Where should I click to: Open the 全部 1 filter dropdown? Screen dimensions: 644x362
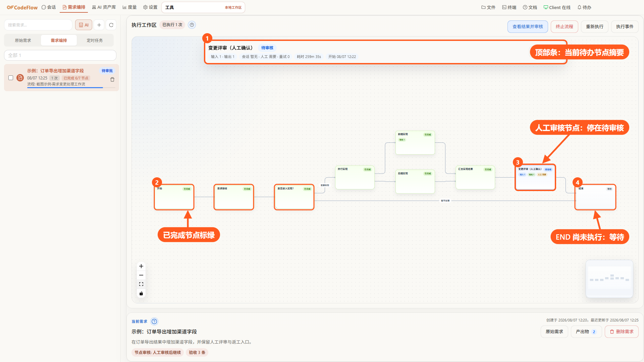pyautogui.click(x=60, y=55)
